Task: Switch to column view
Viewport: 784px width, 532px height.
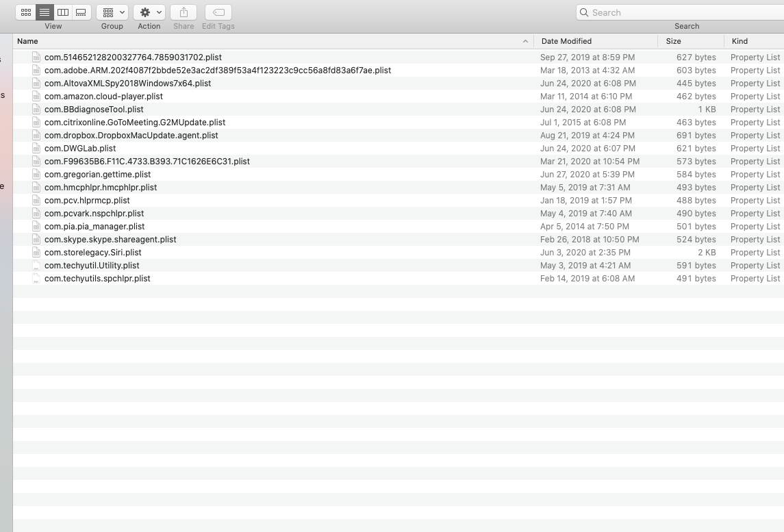Action: click(63, 12)
